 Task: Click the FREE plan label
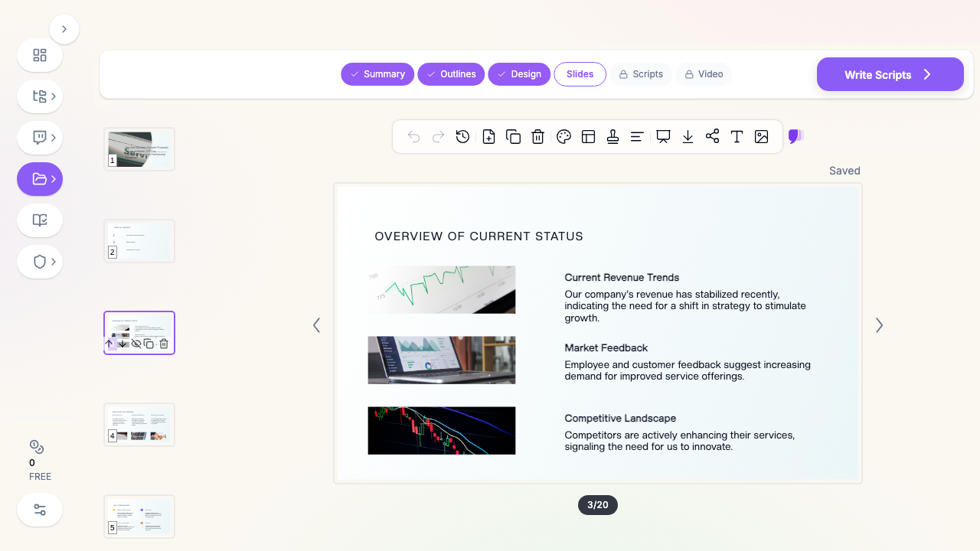[40, 477]
